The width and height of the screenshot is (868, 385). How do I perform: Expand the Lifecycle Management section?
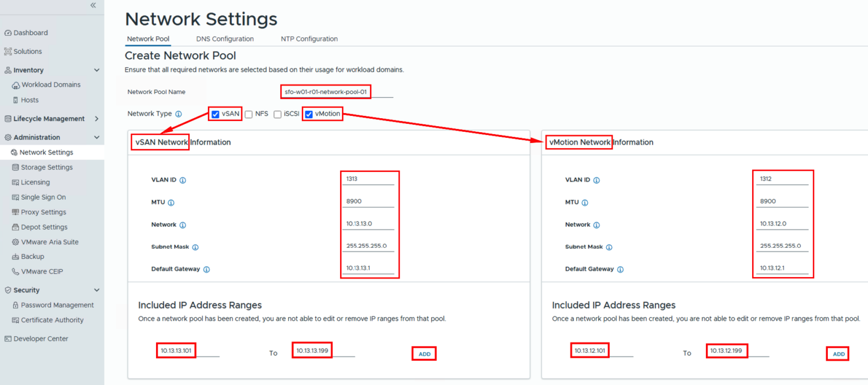coord(96,119)
